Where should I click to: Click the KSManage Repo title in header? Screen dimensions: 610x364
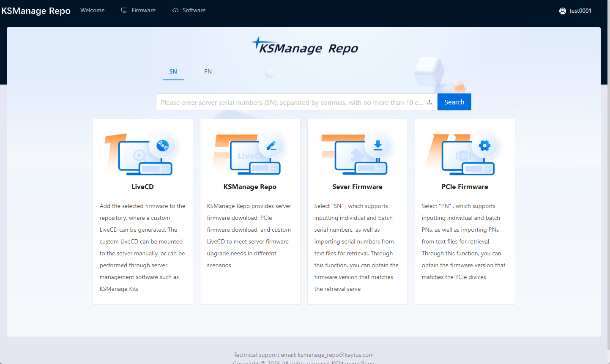(x=36, y=11)
